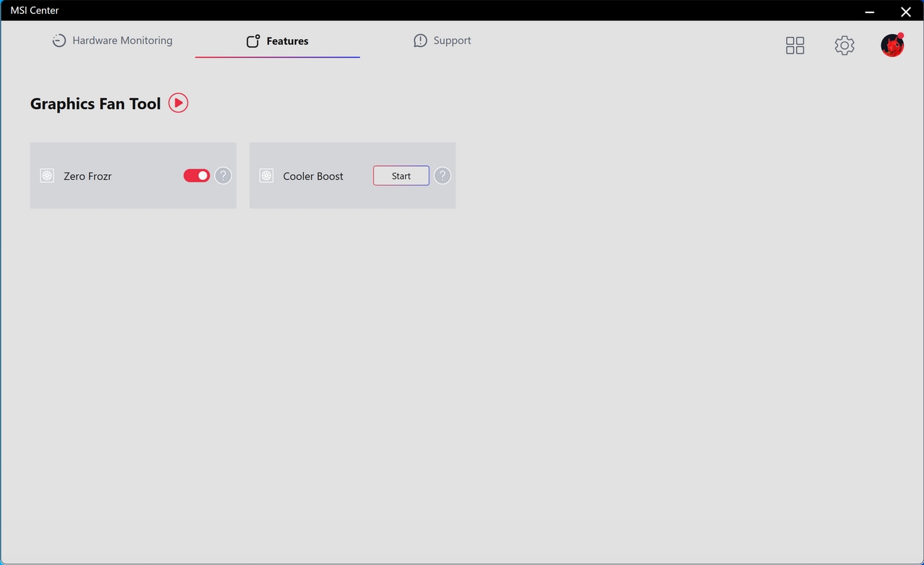Play the Graphics Fan Tool video
This screenshot has width=924, height=565.
pyautogui.click(x=178, y=103)
